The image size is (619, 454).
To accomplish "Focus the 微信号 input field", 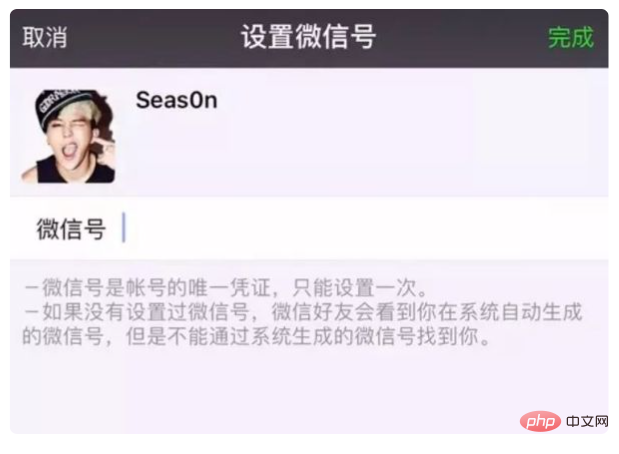I will [310, 228].
